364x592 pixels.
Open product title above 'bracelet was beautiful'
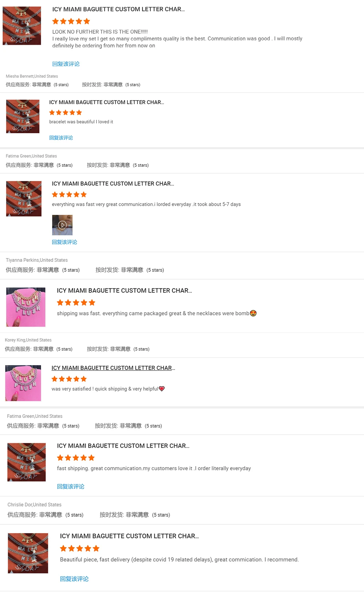click(x=107, y=102)
